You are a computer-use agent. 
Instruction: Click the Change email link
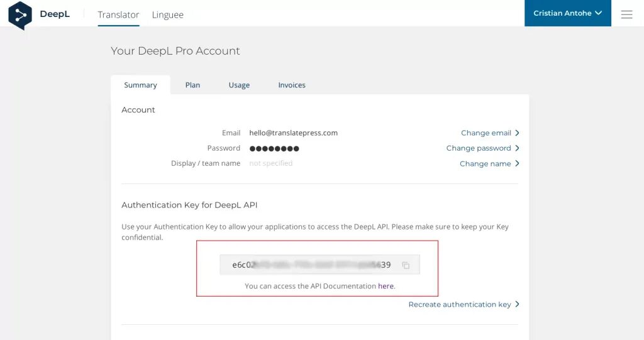[x=486, y=133]
